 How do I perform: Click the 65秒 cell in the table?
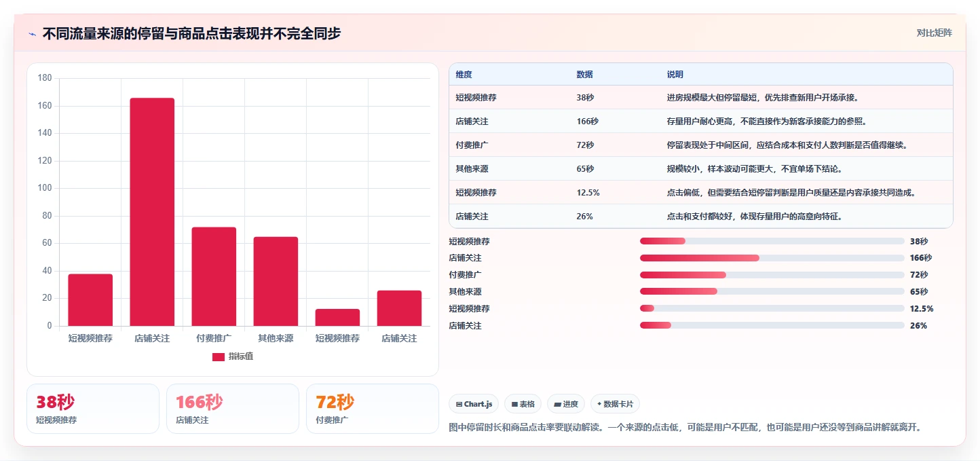pos(585,169)
